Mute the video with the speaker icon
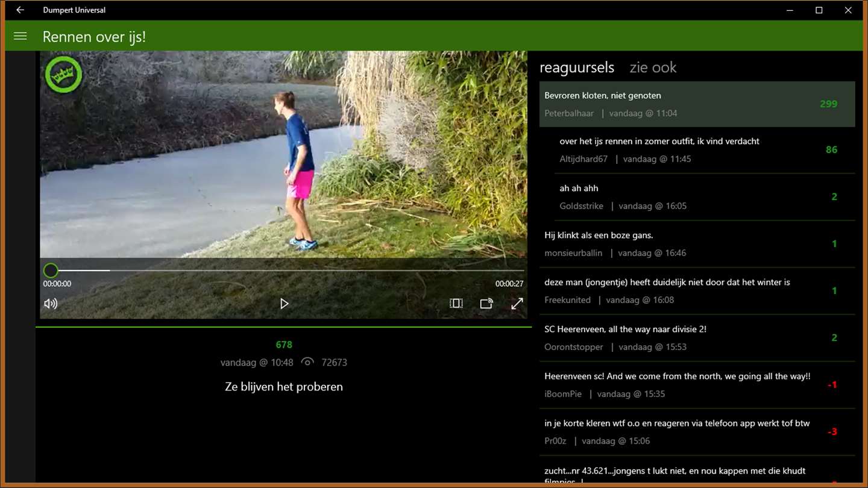Viewport: 868px width, 488px height. [x=51, y=304]
